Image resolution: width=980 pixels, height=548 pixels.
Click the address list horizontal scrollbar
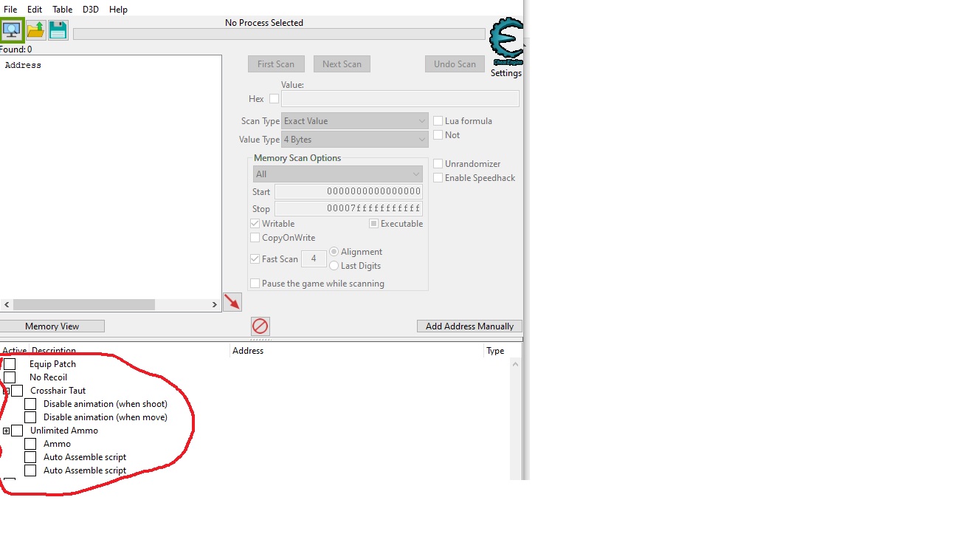pos(84,305)
